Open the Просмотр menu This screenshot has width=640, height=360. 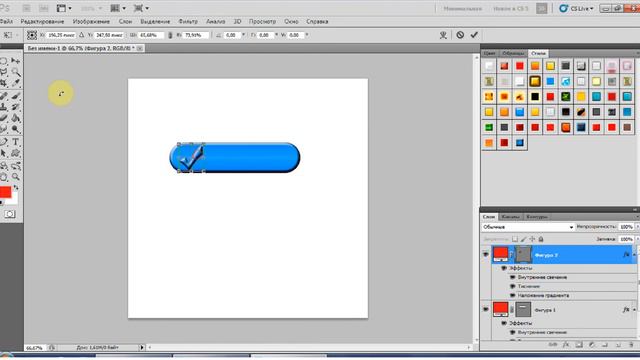(262, 21)
